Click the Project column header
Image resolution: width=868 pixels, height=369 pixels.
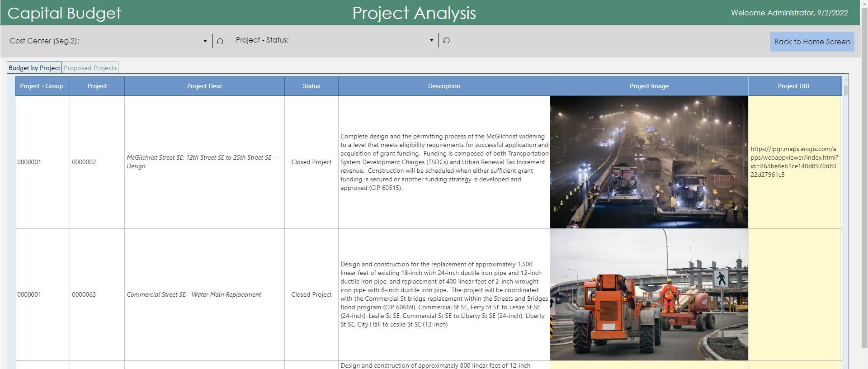(97, 86)
